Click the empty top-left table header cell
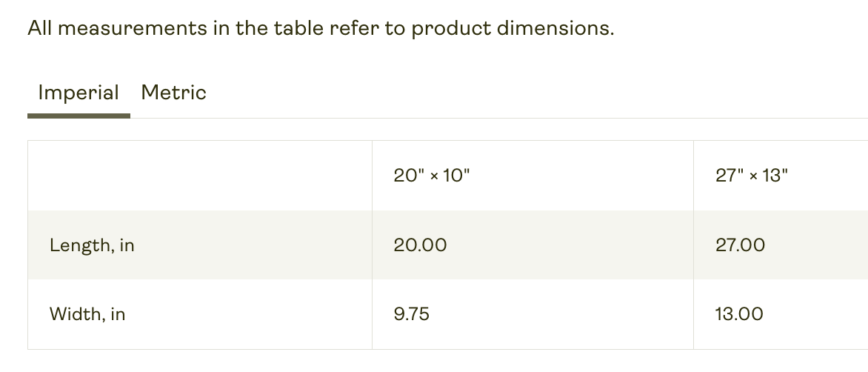This screenshot has width=868, height=372. click(x=200, y=176)
